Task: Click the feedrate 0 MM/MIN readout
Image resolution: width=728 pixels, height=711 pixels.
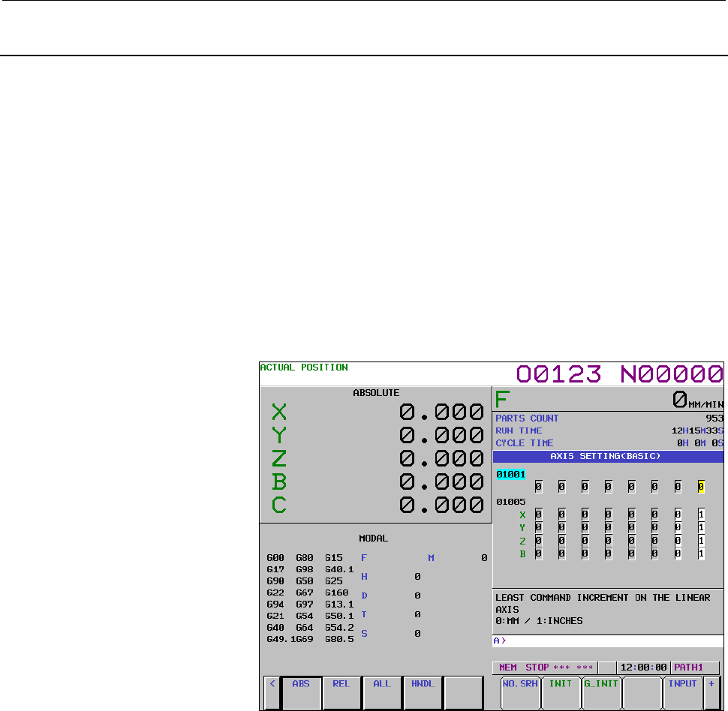Action: tap(698, 400)
